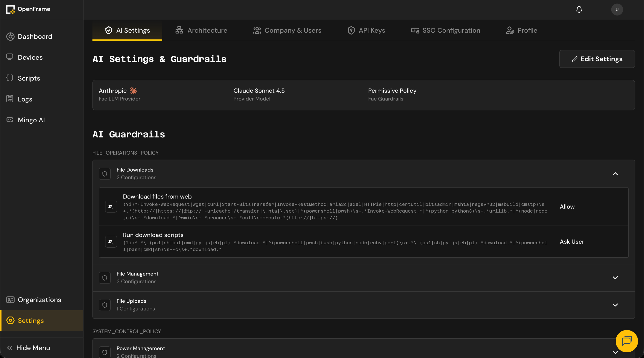Switch to the Architecture tab

pyautogui.click(x=201, y=30)
